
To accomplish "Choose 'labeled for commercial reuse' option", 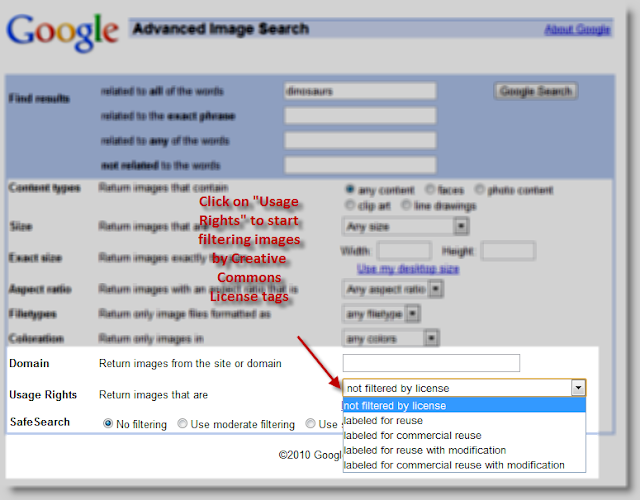I will (464, 435).
